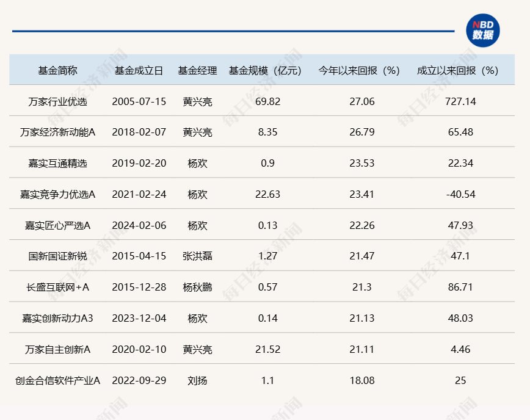The height and width of the screenshot is (420, 530).
Task: Select year-to-date return 21.13
Action: point(362,318)
